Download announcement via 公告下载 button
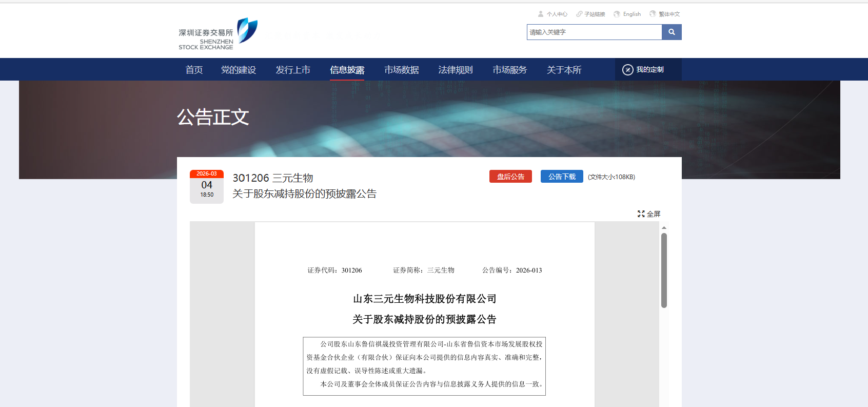 (562, 177)
